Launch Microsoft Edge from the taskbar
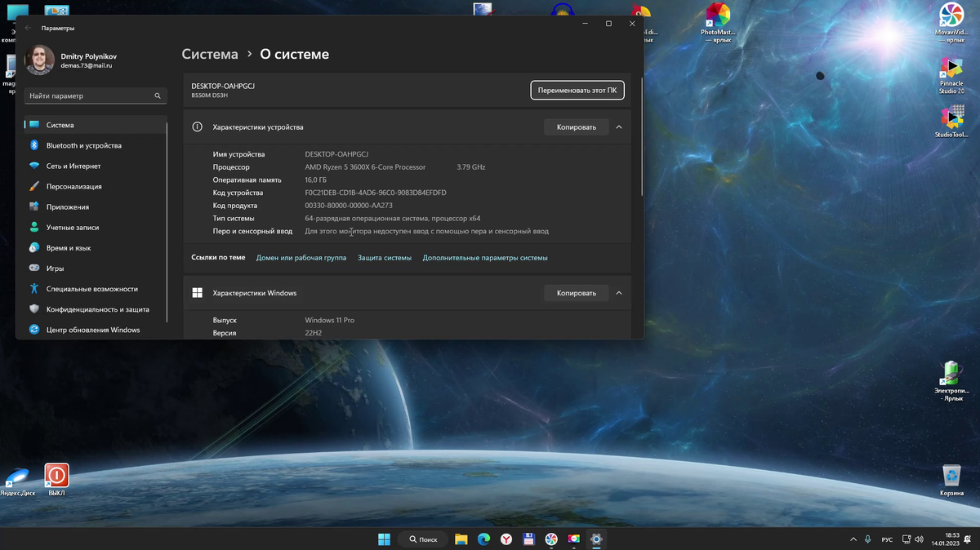The image size is (980, 550). [483, 539]
